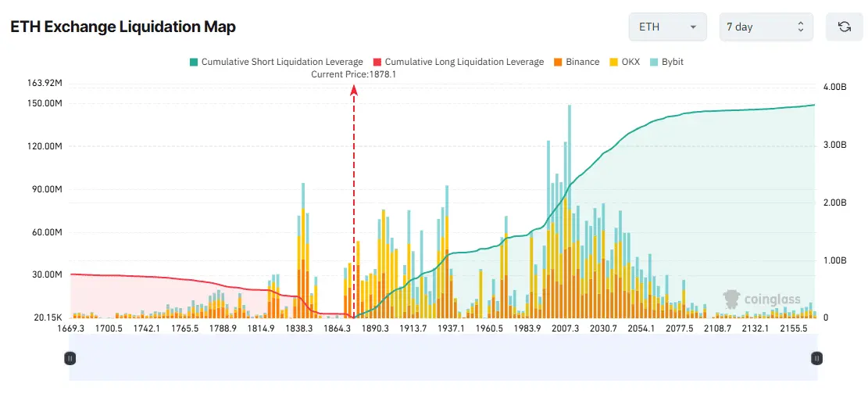Click the ETH Exchange Liquidation Map title

(123, 27)
